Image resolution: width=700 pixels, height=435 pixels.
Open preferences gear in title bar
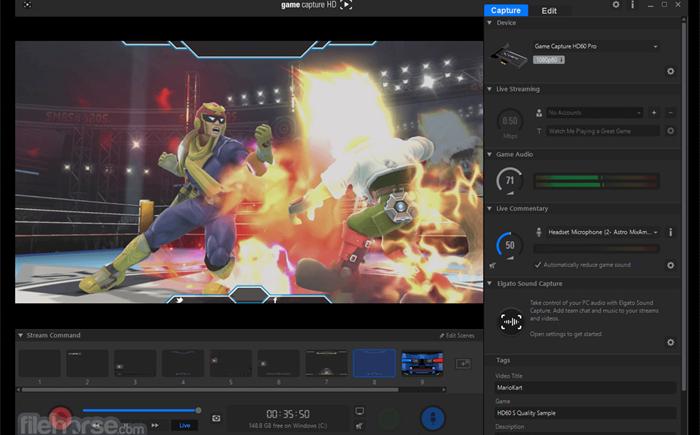click(x=616, y=4)
